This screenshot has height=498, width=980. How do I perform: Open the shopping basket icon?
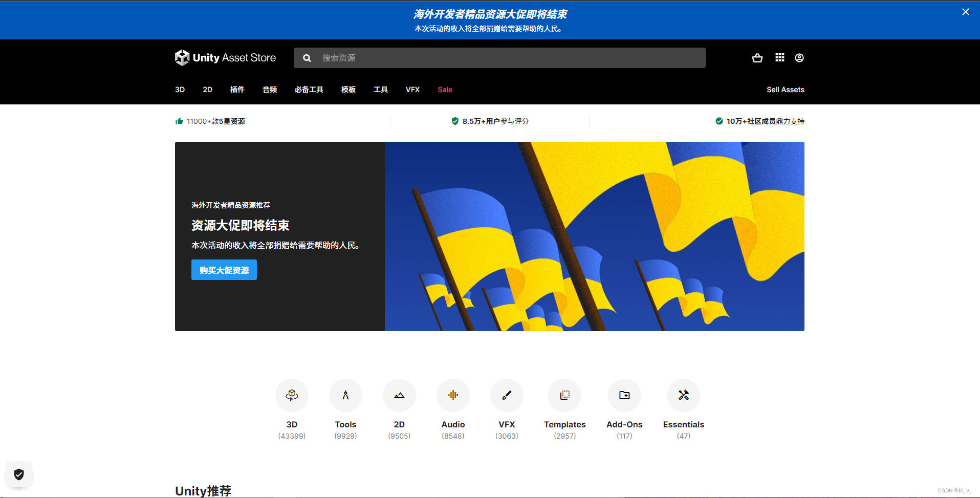pyautogui.click(x=757, y=58)
